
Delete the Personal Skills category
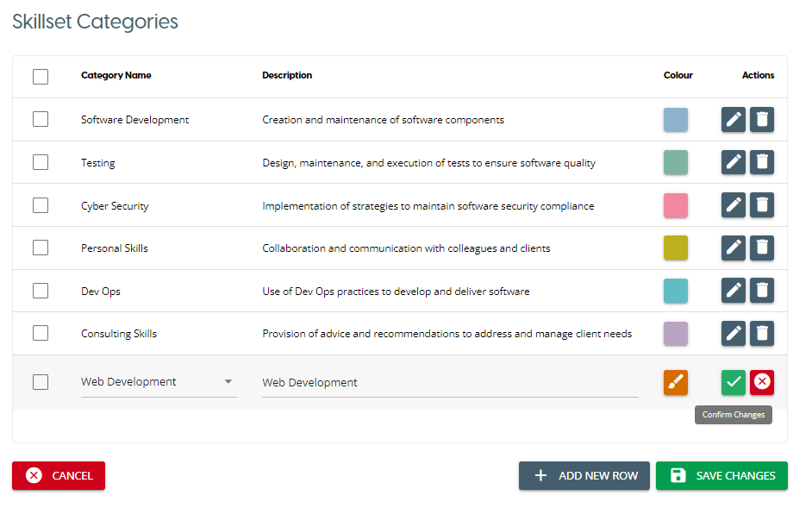tap(761, 248)
